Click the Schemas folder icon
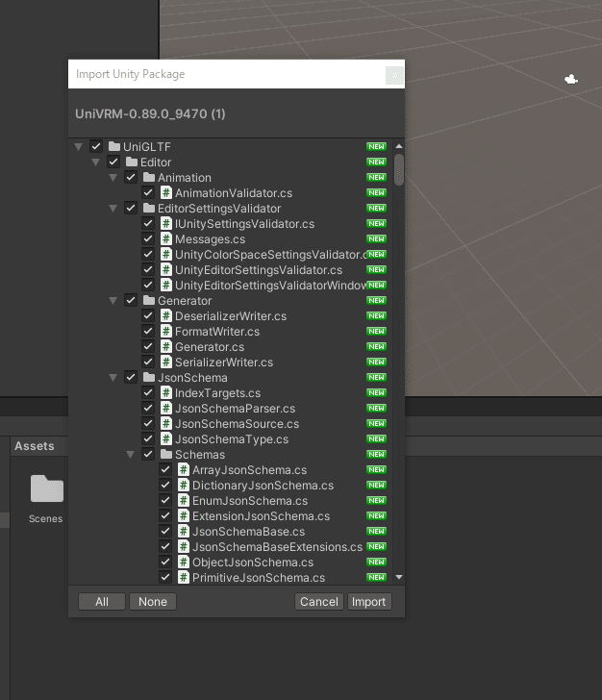The height and width of the screenshot is (700, 602). point(166,454)
